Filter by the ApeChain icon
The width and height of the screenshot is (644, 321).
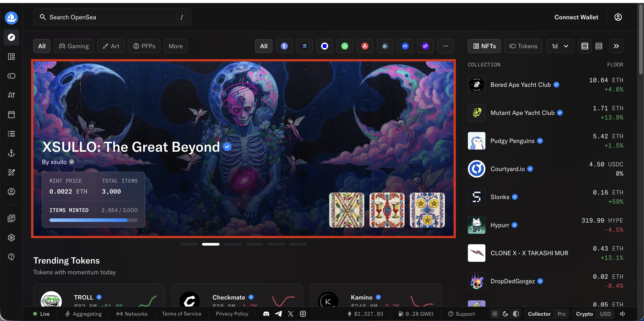(405, 46)
